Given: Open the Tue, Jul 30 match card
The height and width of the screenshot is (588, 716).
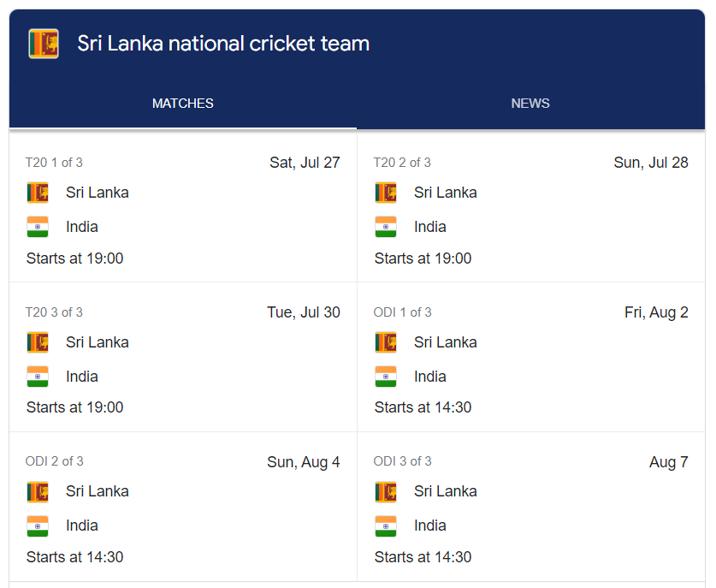Looking at the screenshot, I should pyautogui.click(x=183, y=357).
